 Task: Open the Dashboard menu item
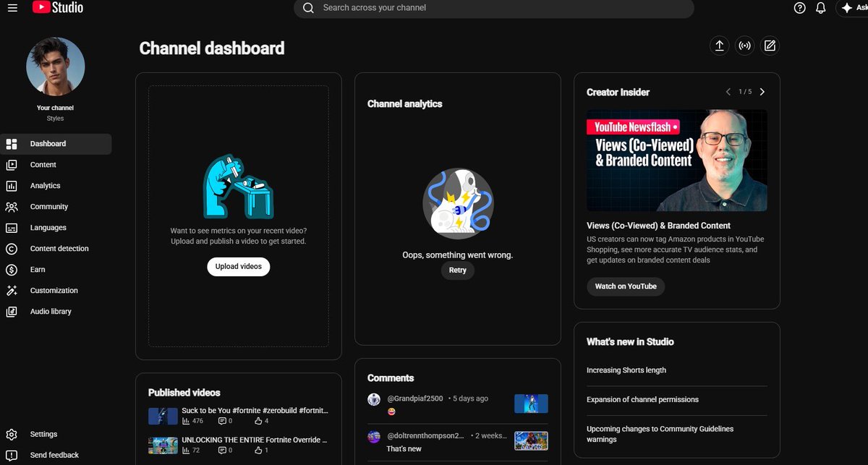[x=56, y=144]
